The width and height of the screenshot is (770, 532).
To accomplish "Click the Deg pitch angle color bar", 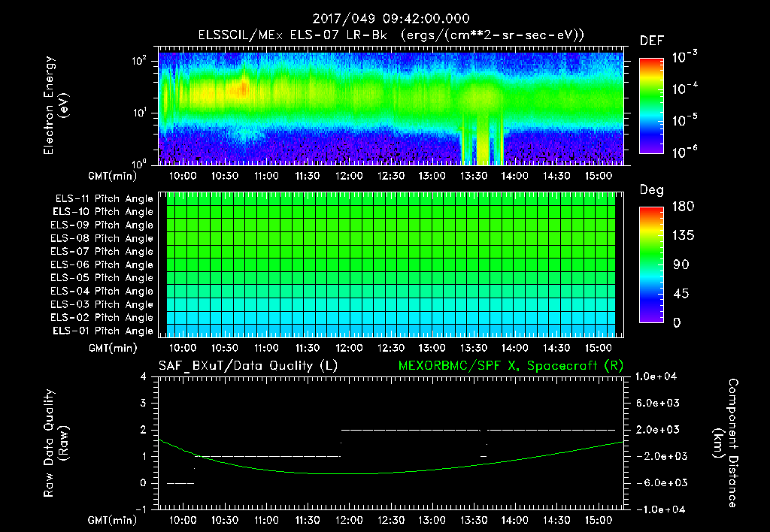I will 651,264.
